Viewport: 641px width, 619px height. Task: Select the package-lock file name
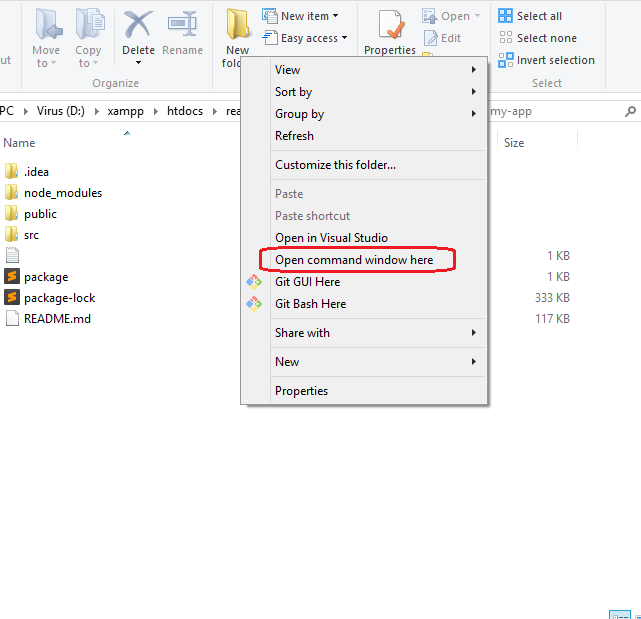(60, 298)
